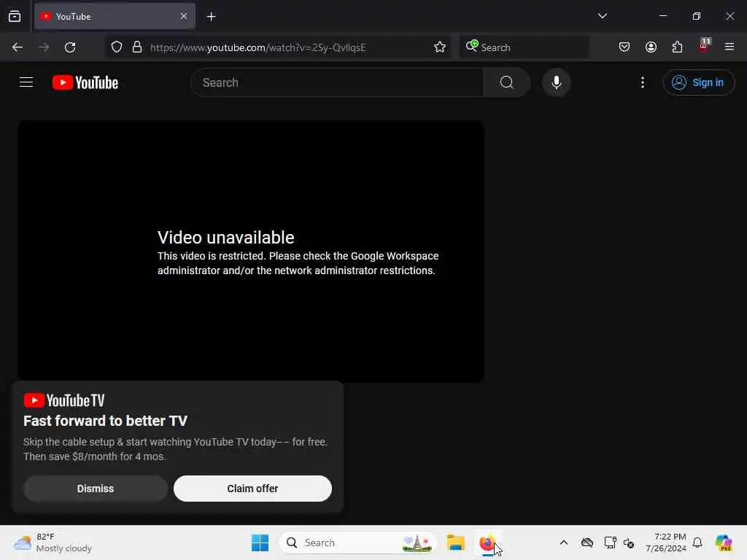Click the OneDrive cloud tray icon
Image resolution: width=747 pixels, height=560 pixels.
coord(587,542)
